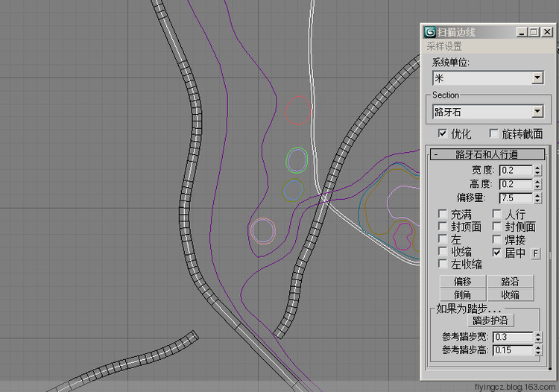Click the 宽度 value field
Viewport: 559px width, 392px height.
coord(516,171)
